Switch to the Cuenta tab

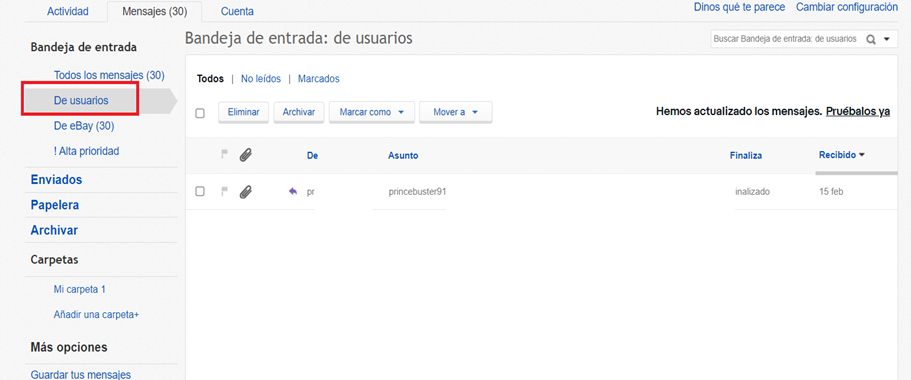(237, 11)
